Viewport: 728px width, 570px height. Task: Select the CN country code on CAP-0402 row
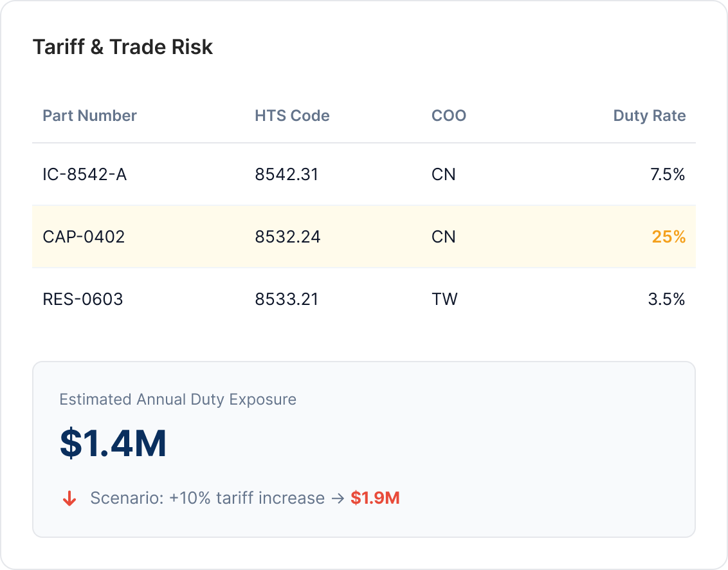click(x=444, y=237)
